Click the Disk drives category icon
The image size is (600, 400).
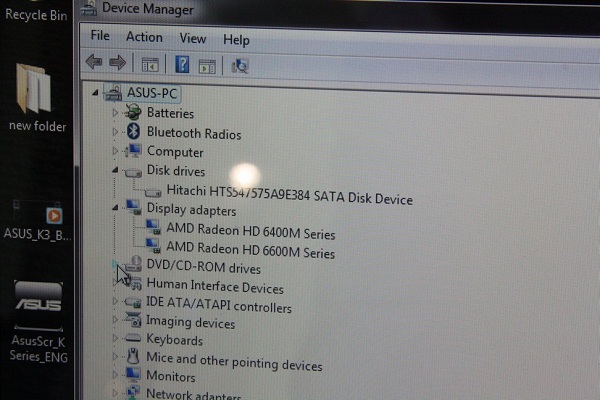[133, 173]
